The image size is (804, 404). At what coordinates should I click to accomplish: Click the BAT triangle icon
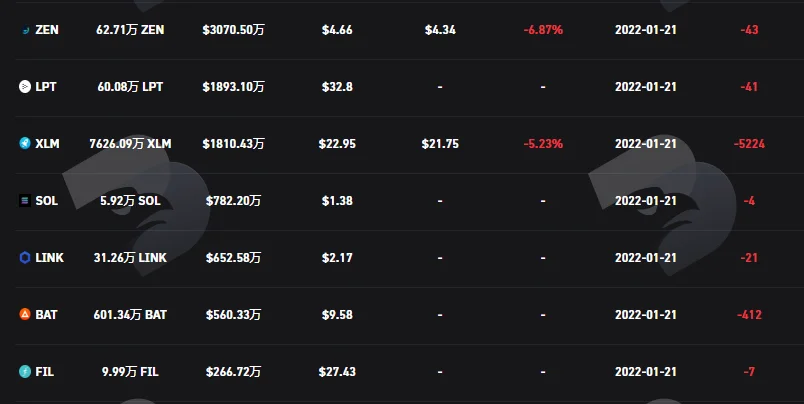(x=25, y=314)
